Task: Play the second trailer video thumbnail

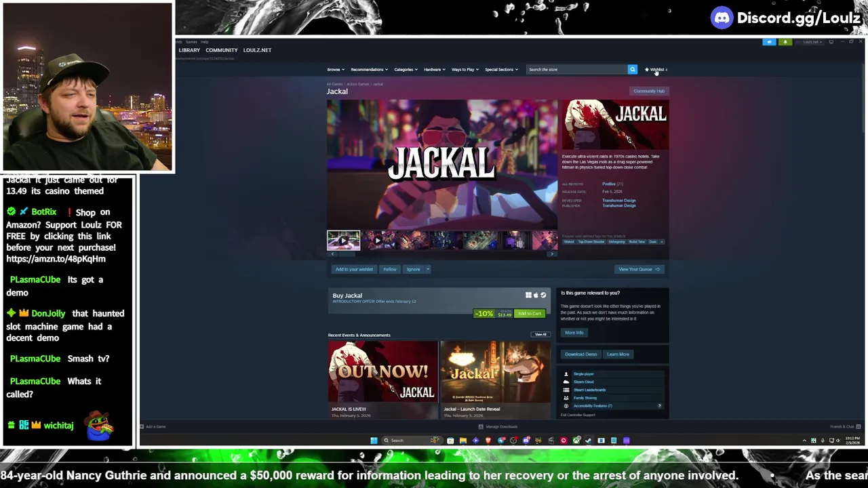Action: (x=378, y=241)
